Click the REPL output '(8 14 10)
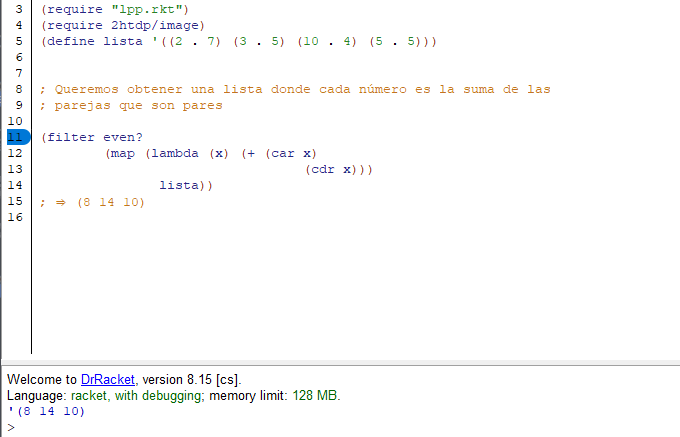Viewport: 680px width, 437px height. (x=46, y=411)
